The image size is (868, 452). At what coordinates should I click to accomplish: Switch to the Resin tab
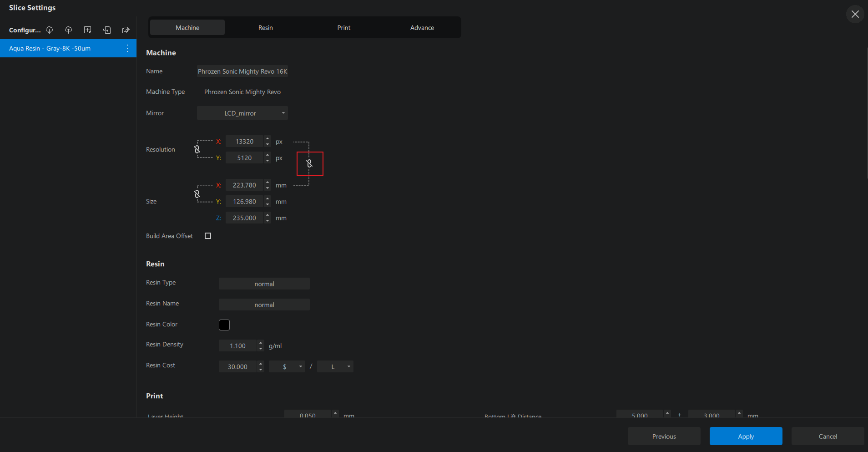coord(266,28)
